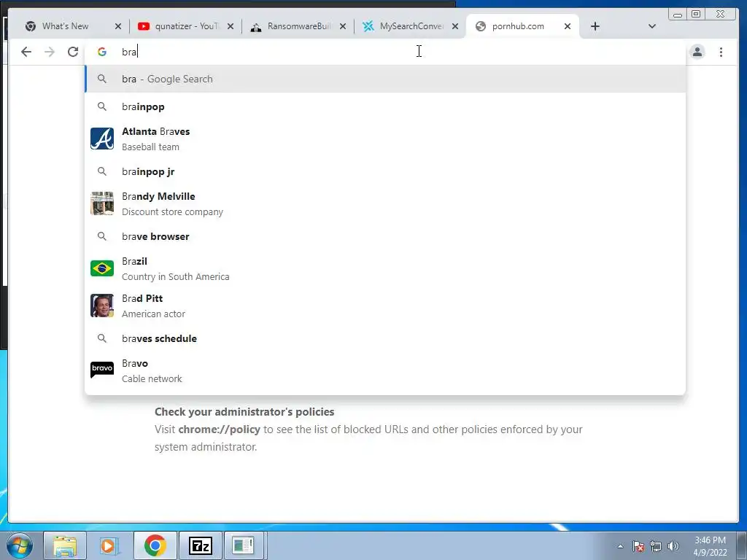
Task: Close the pornhub.com tab
Action: click(568, 27)
